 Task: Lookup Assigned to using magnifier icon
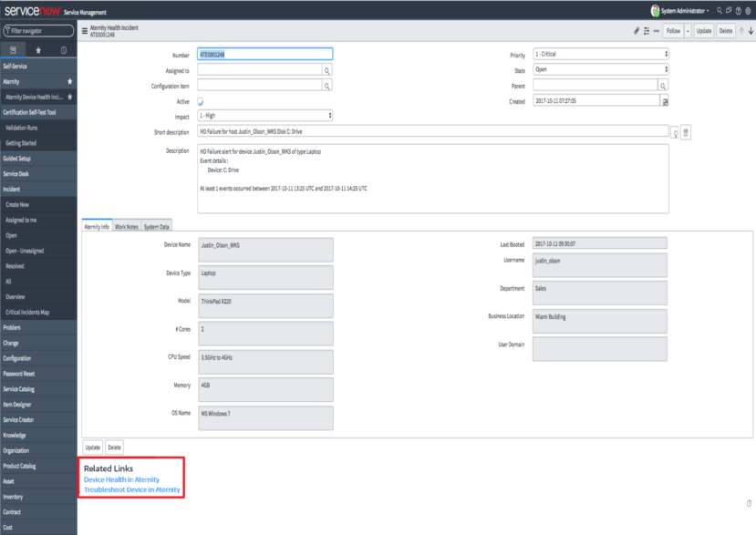pyautogui.click(x=326, y=71)
